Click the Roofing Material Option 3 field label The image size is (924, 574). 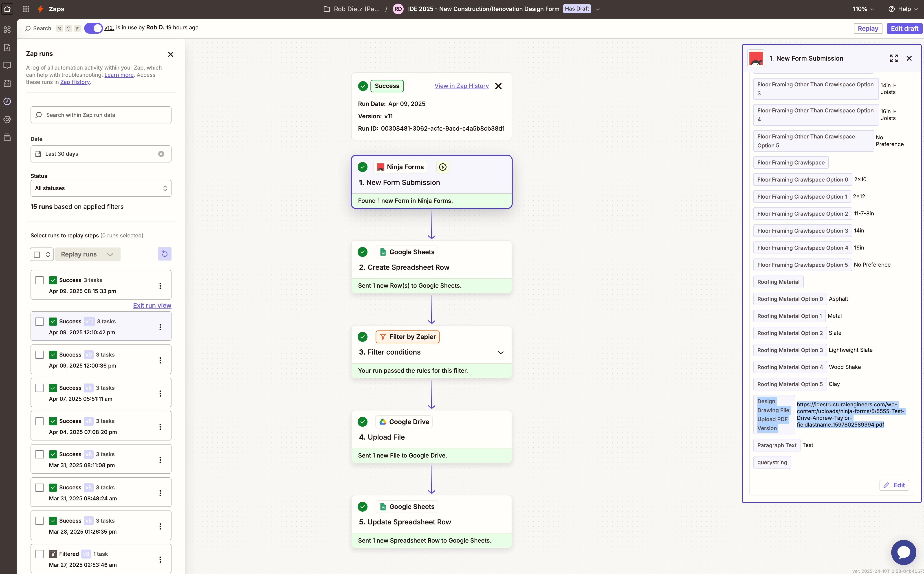click(x=790, y=350)
